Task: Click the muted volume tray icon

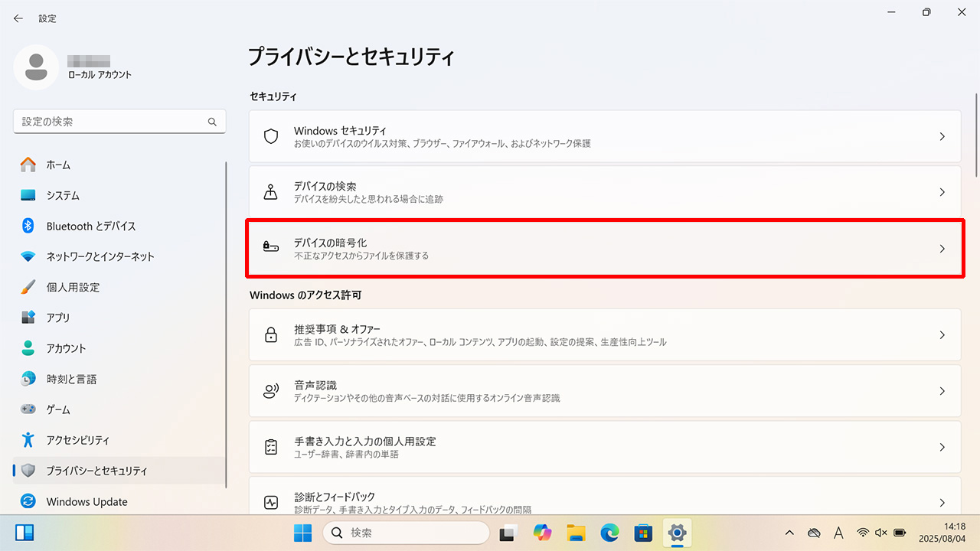Action: [881, 532]
